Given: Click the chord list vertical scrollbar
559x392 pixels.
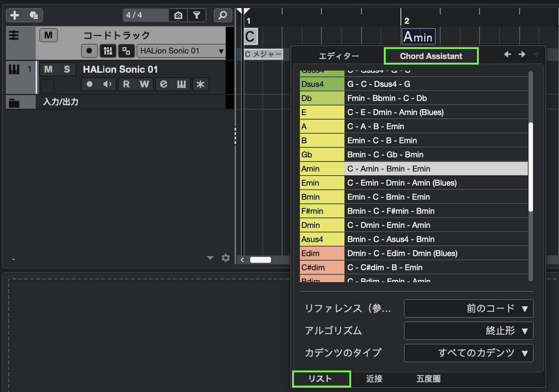Looking at the screenshot, I should coord(531,167).
